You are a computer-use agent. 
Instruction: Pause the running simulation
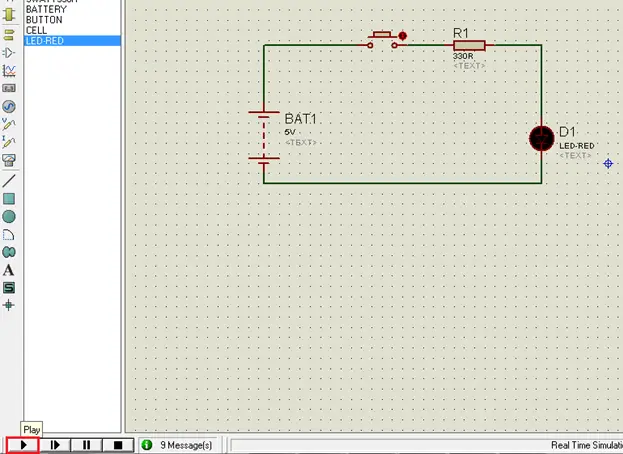click(x=86, y=445)
